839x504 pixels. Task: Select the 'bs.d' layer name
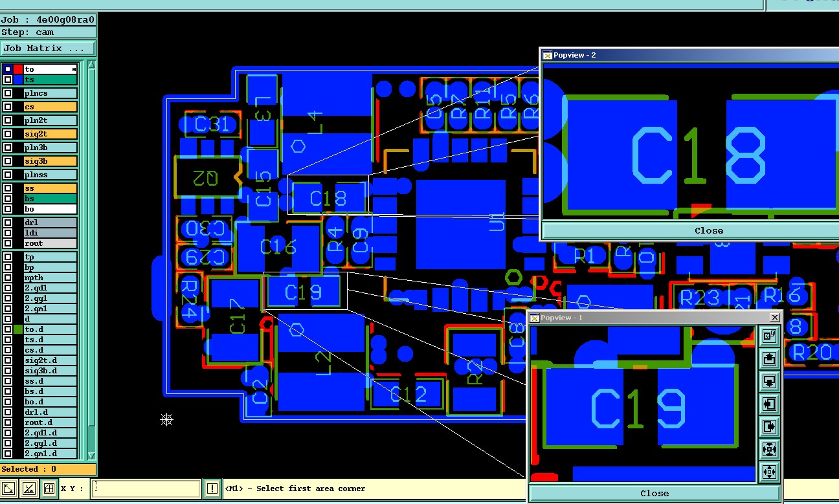[50, 391]
